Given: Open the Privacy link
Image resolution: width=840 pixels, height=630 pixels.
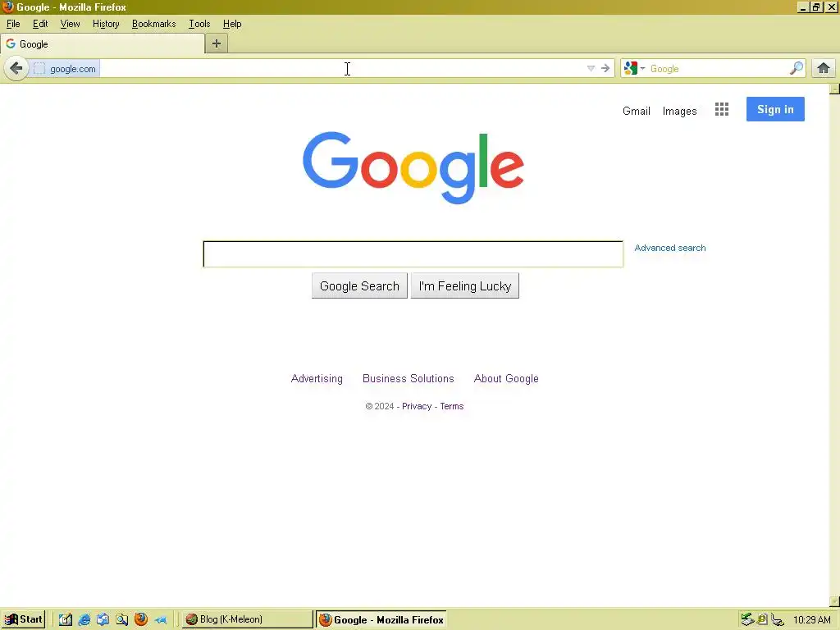Looking at the screenshot, I should click(x=416, y=406).
